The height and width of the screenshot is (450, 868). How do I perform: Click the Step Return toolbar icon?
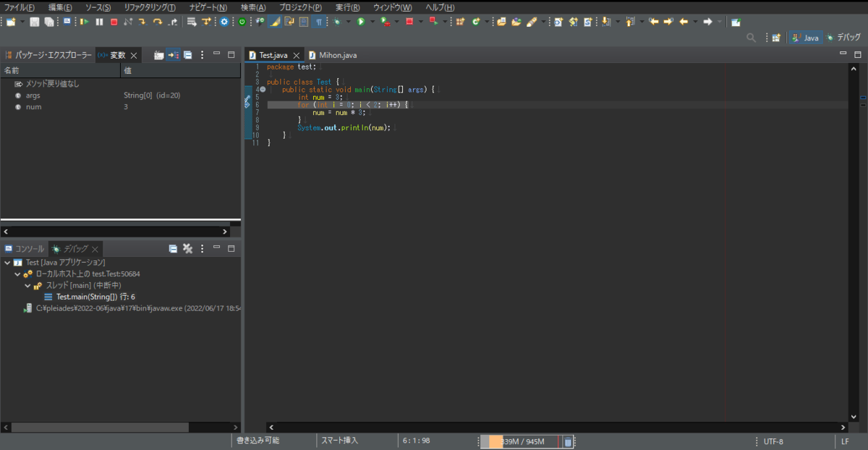(x=174, y=22)
